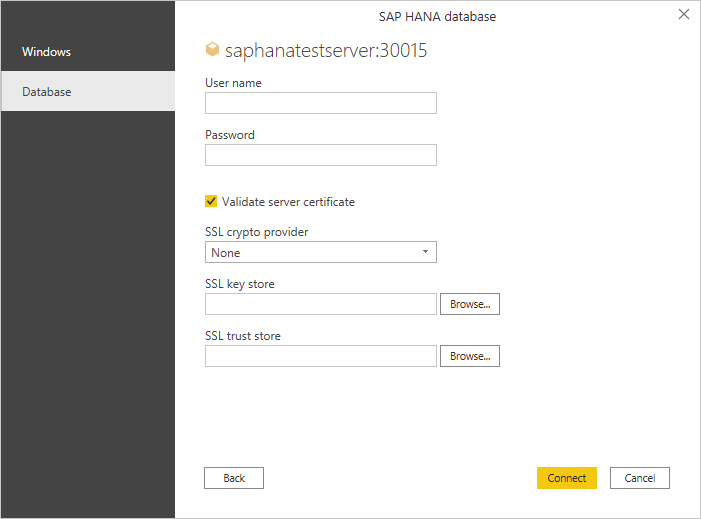Viewport: 701px width, 519px height.
Task: Uncheck Validate server certificate checkbox
Action: [x=211, y=201]
